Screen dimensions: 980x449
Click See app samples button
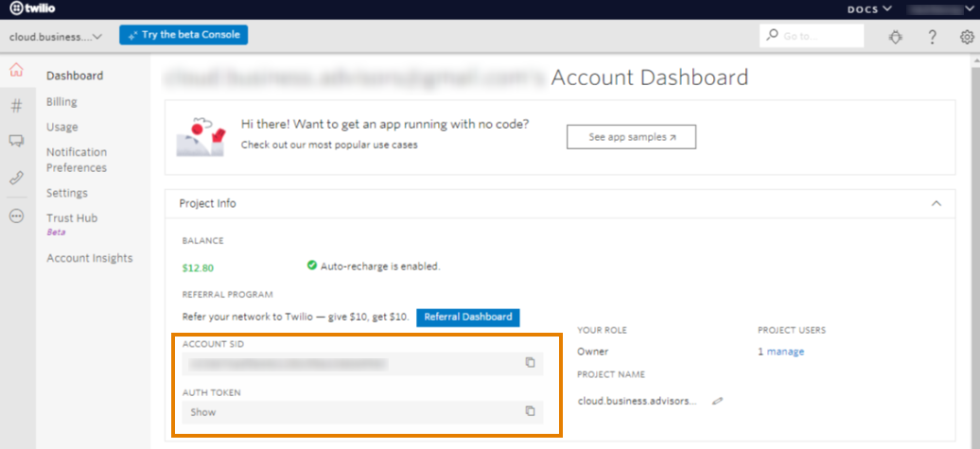[x=631, y=137]
